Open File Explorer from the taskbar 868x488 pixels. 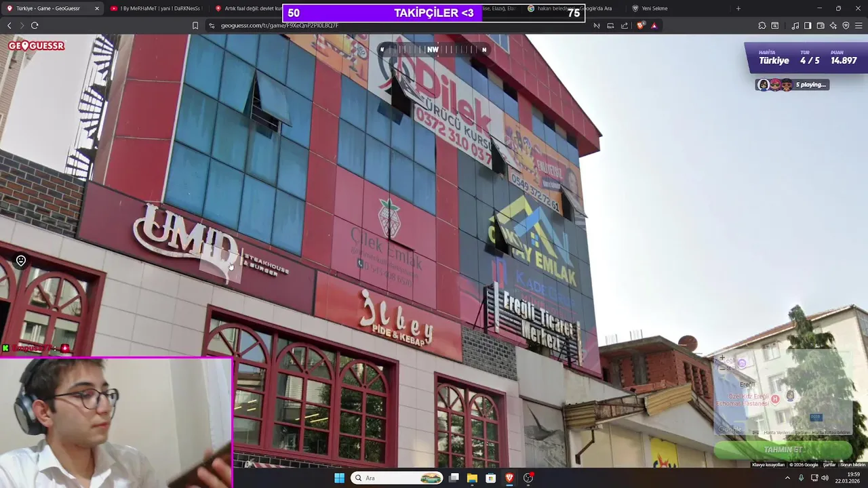tap(472, 478)
